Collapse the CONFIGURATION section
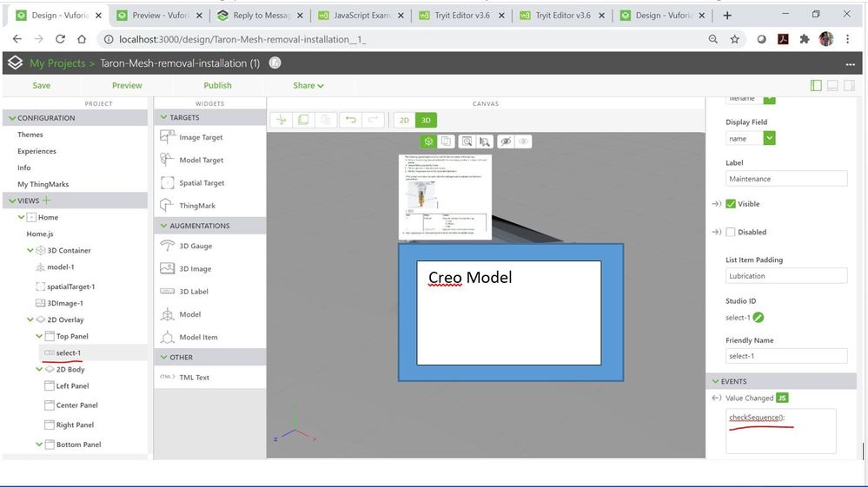868x487 pixels. 12,118
